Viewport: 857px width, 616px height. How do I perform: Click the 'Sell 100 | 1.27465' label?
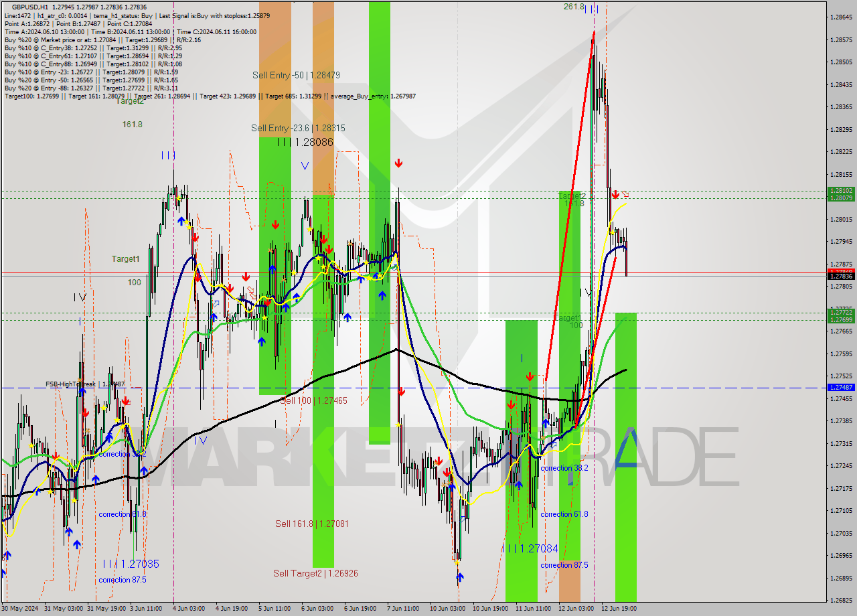pos(313,400)
